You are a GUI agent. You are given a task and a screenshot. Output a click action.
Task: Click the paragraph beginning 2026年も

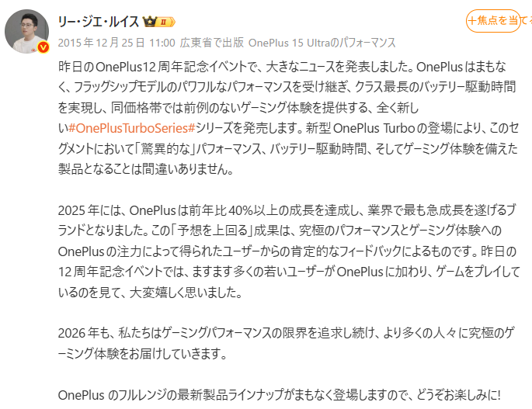(287, 343)
